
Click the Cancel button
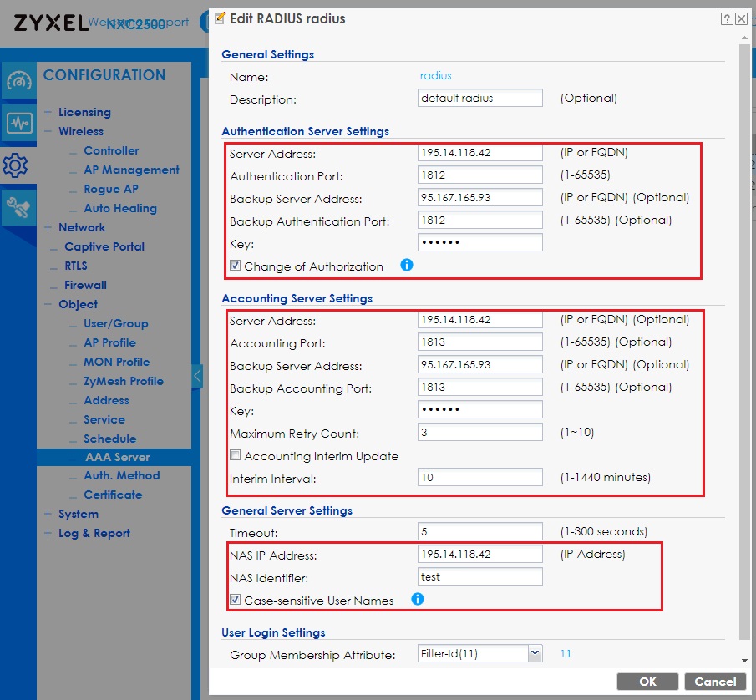[x=715, y=682]
